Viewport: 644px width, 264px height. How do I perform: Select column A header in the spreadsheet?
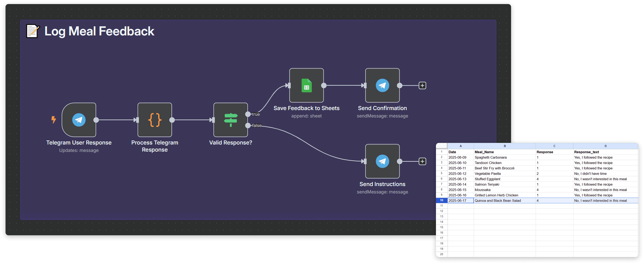click(460, 146)
